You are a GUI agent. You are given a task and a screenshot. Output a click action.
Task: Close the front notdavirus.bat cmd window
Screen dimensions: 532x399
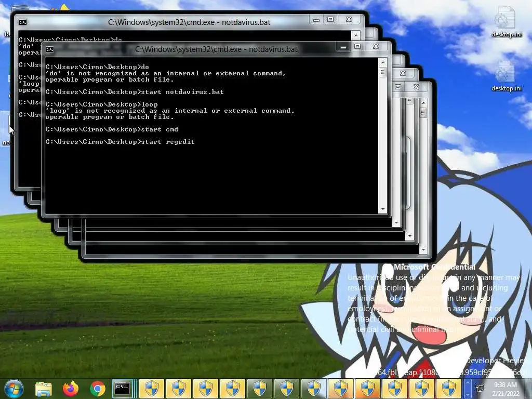coord(376,46)
